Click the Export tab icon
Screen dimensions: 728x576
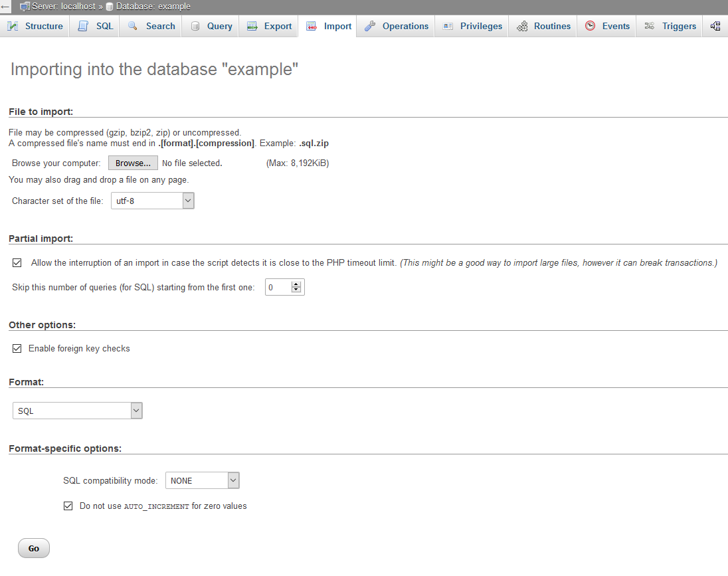[x=252, y=26]
